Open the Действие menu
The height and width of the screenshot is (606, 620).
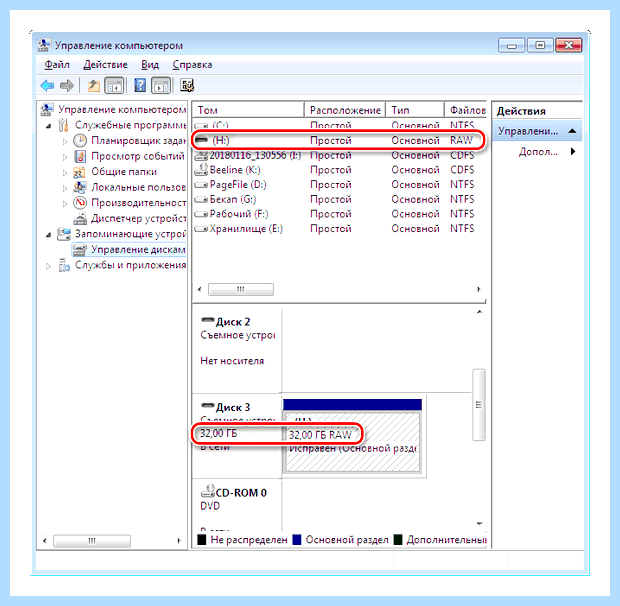click(105, 64)
